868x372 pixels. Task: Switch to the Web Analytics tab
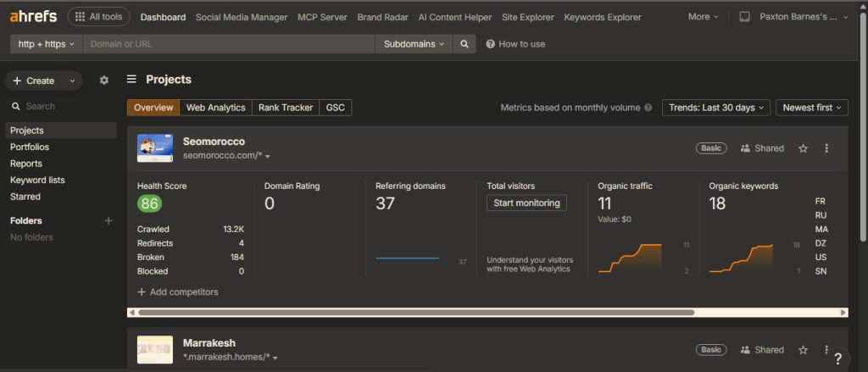[216, 108]
